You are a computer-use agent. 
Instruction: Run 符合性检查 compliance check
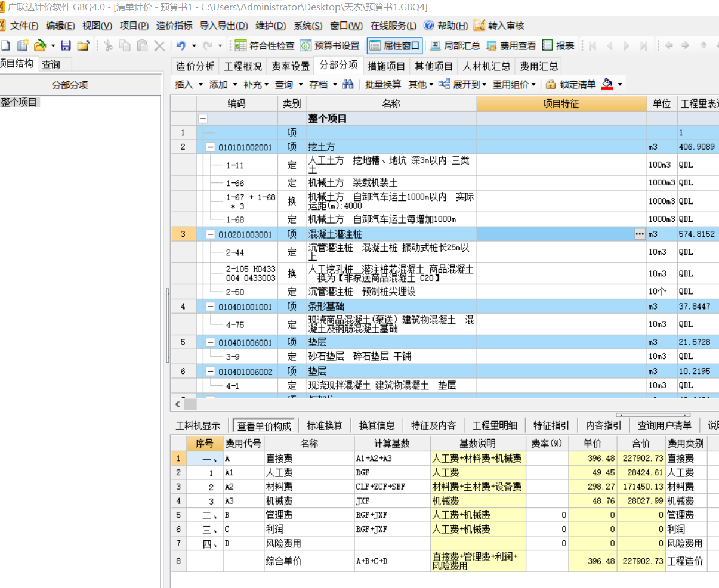click(264, 46)
